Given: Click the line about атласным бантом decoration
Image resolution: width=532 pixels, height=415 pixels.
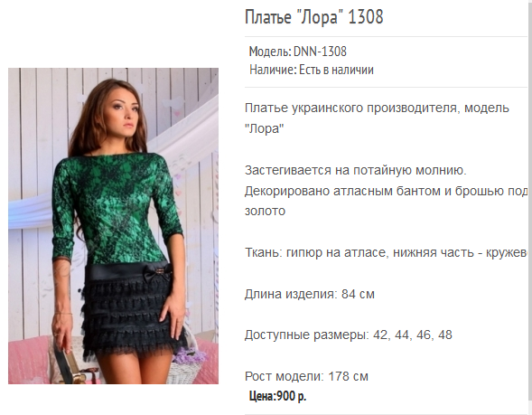Looking at the screenshot, I should click(386, 191).
